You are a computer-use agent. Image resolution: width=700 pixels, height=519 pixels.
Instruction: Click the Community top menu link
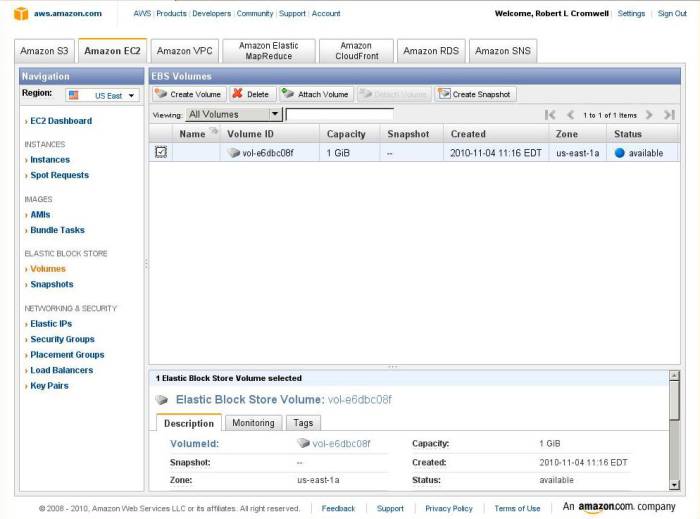click(254, 13)
